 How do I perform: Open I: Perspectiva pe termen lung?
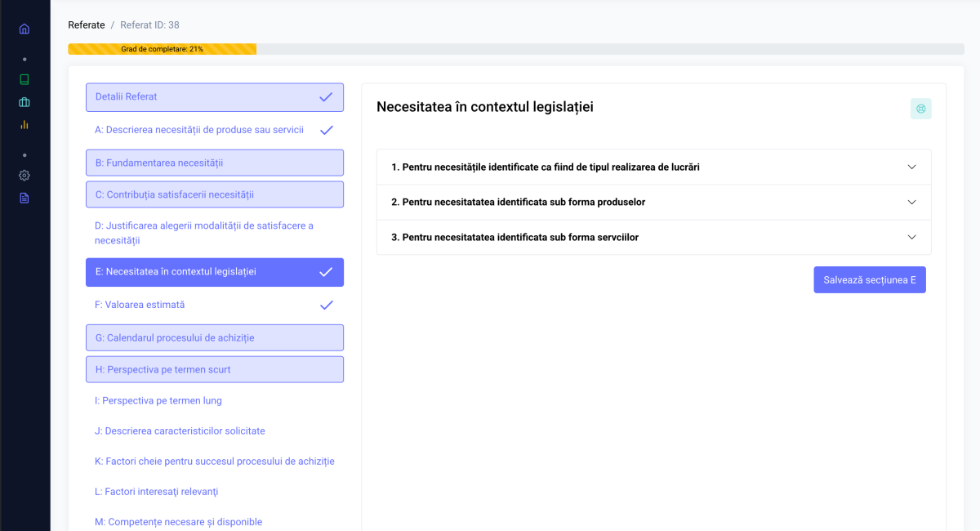[158, 401]
